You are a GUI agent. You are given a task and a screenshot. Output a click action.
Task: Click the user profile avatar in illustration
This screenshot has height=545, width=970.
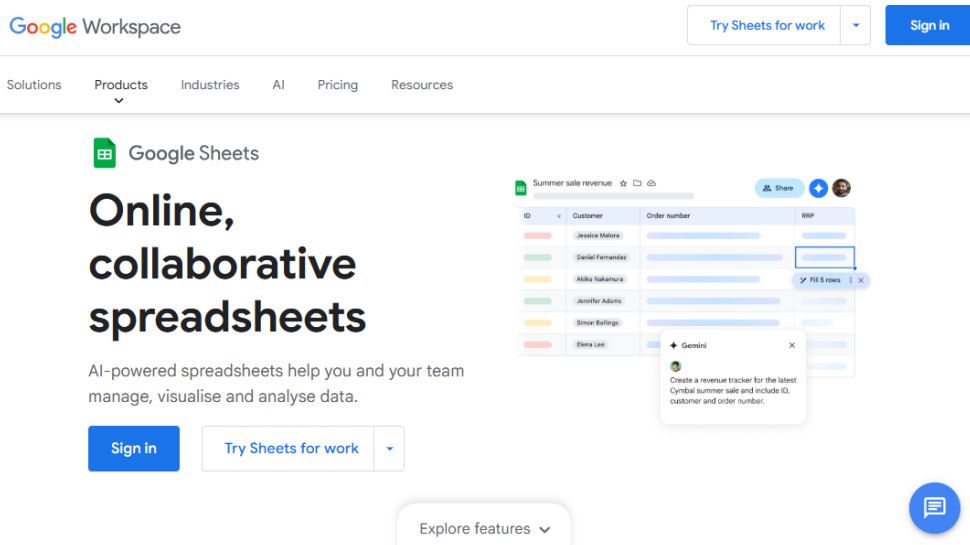(x=841, y=188)
